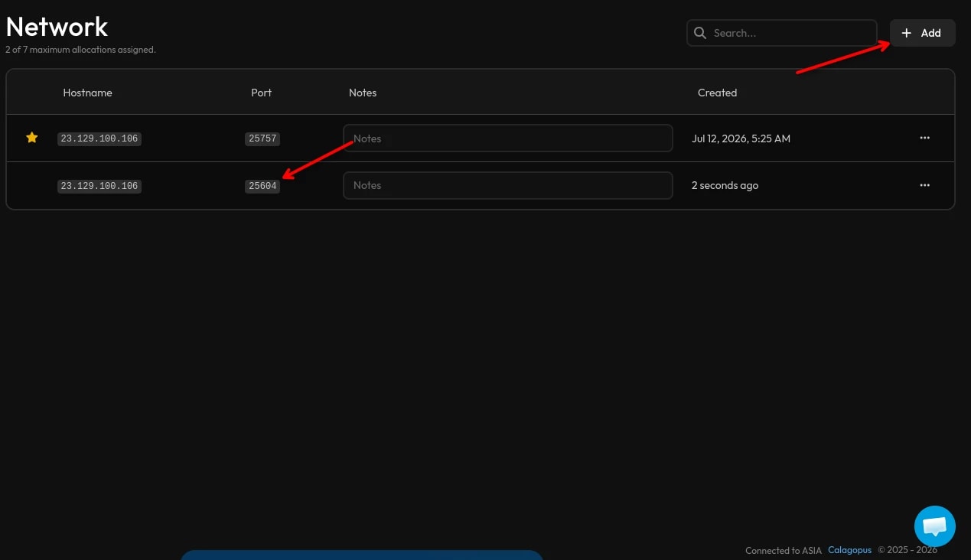Click the magnifier icon in search box
The width and height of the screenshot is (971, 560).
pos(700,33)
